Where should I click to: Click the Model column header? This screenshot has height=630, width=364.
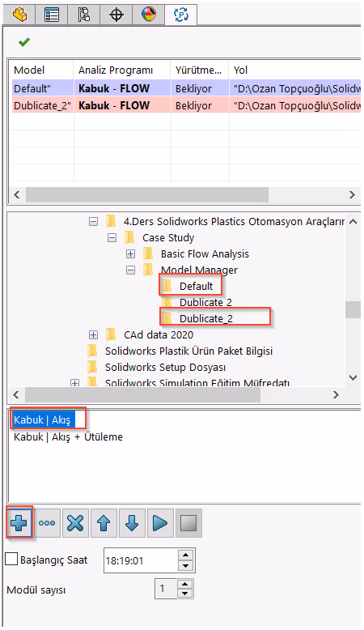tap(42, 70)
